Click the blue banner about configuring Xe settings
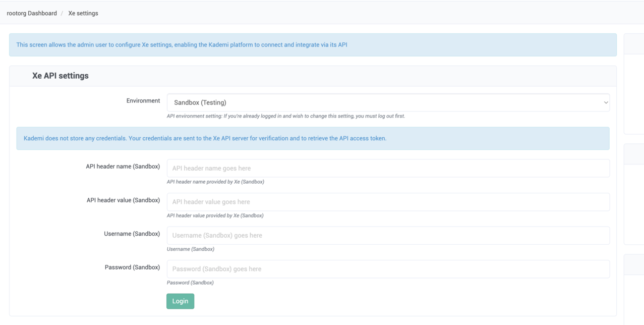This screenshot has width=644, height=325. [x=313, y=45]
